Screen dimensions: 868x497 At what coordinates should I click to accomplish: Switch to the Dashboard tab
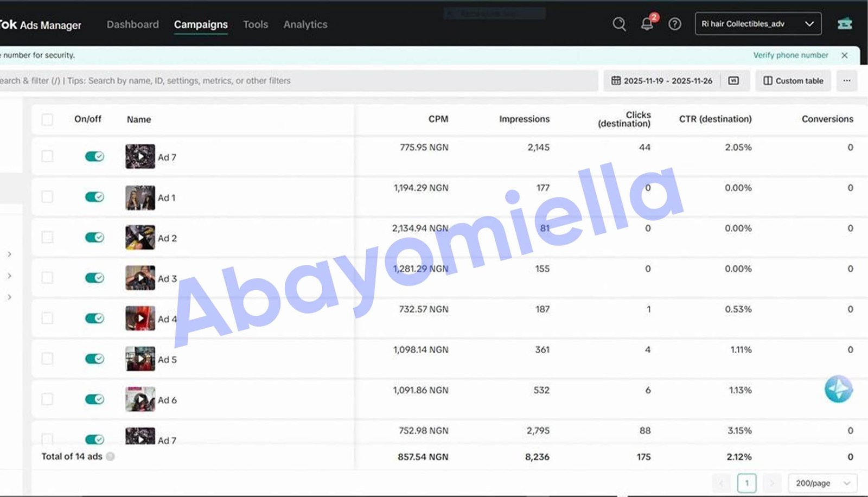pyautogui.click(x=133, y=24)
